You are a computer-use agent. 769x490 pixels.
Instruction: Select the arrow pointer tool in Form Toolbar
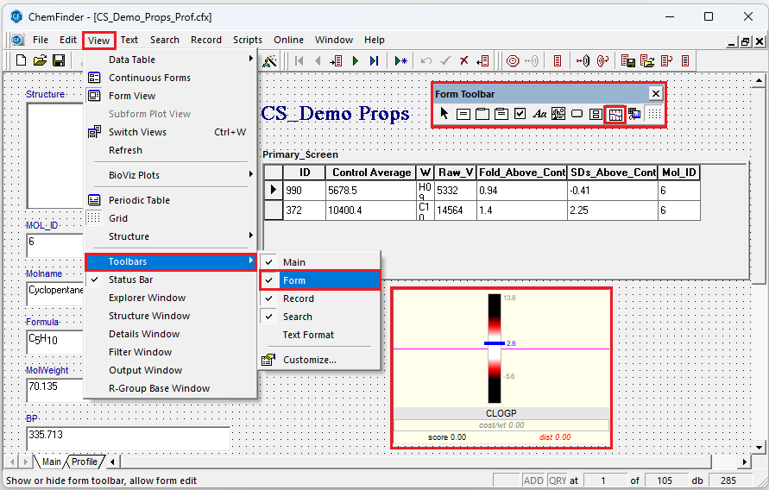pos(444,114)
